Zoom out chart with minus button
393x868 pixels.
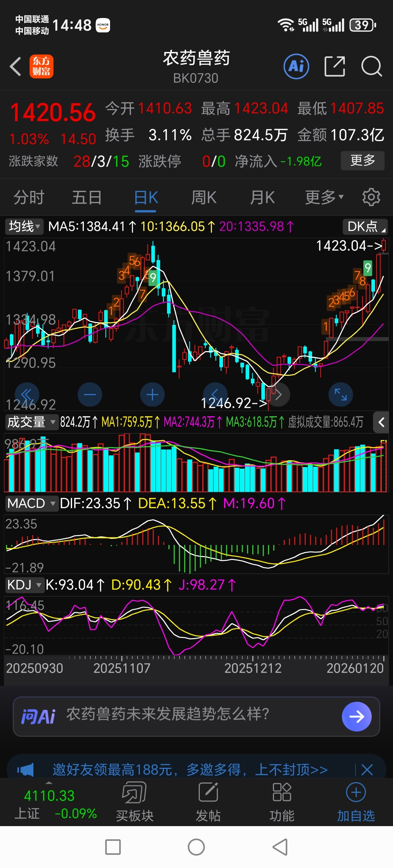(90, 395)
